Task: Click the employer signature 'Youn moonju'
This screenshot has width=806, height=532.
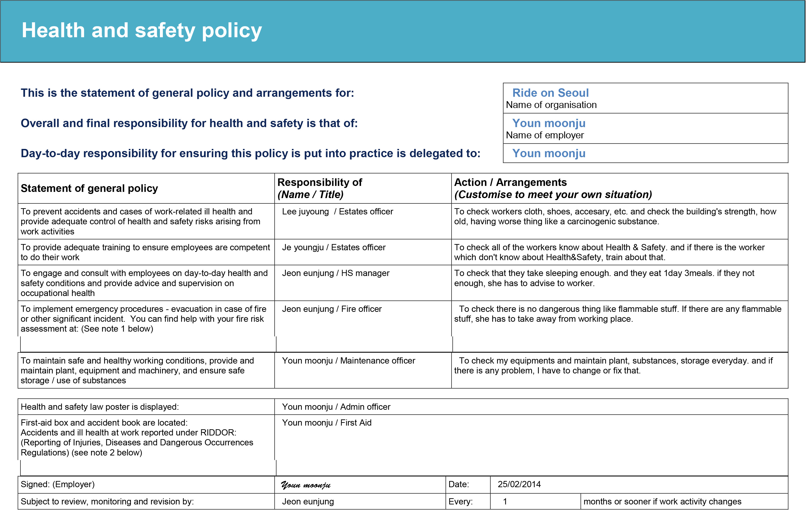Action: (x=306, y=485)
